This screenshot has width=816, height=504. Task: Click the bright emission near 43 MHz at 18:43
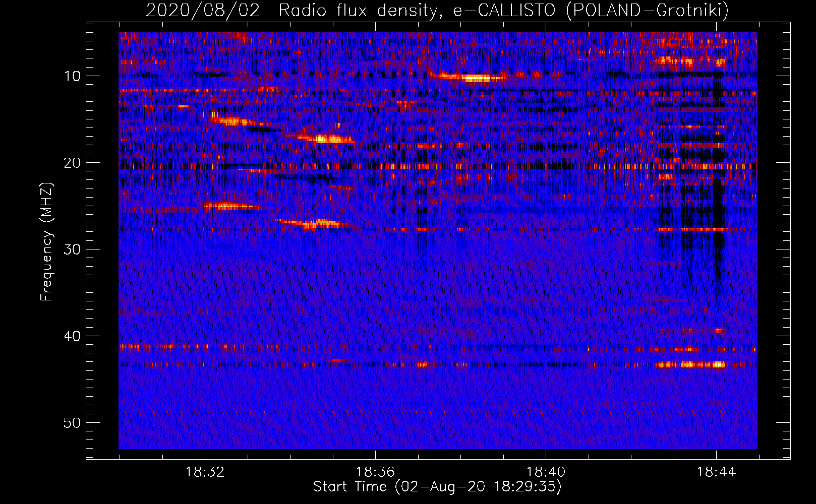(691, 364)
